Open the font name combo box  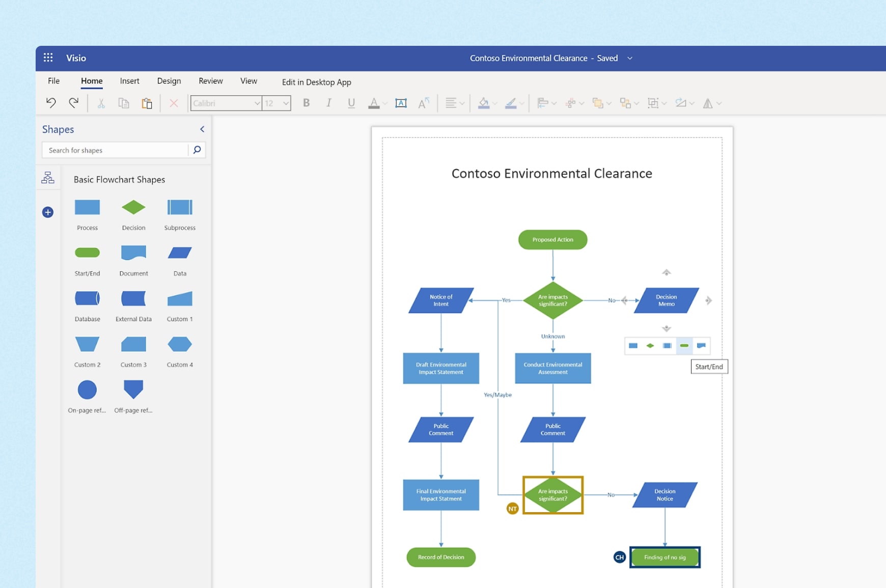click(x=226, y=103)
